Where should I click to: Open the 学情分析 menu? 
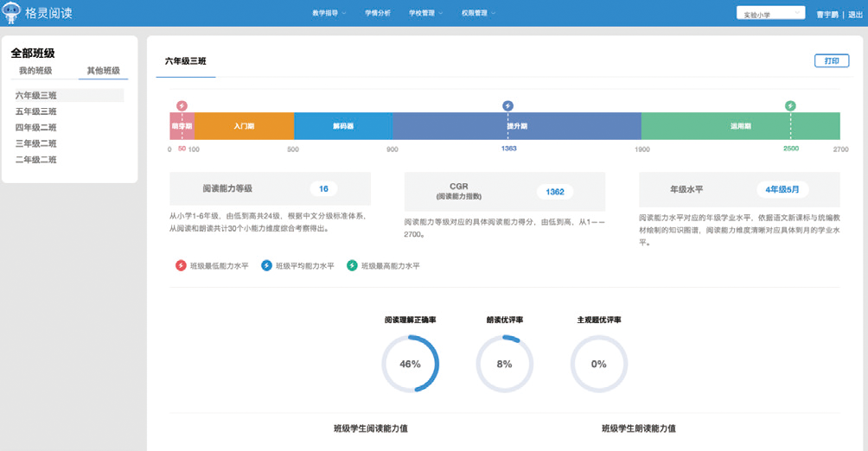tap(378, 13)
